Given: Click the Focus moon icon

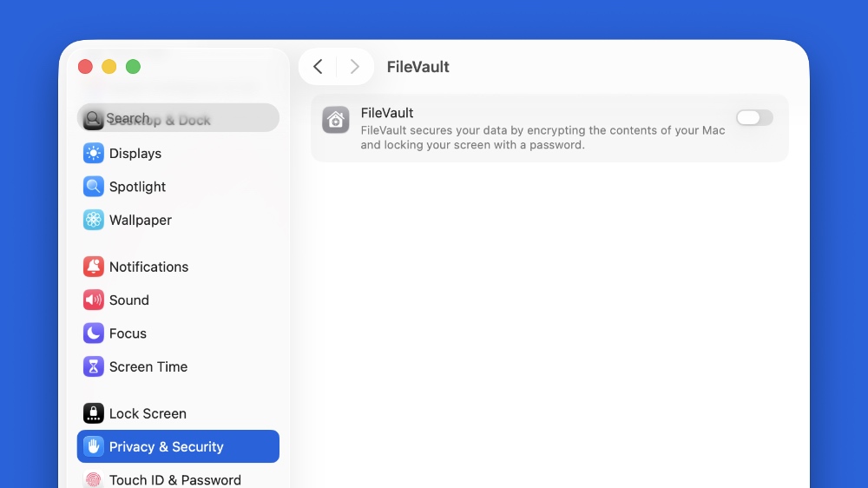Looking at the screenshot, I should (x=93, y=333).
